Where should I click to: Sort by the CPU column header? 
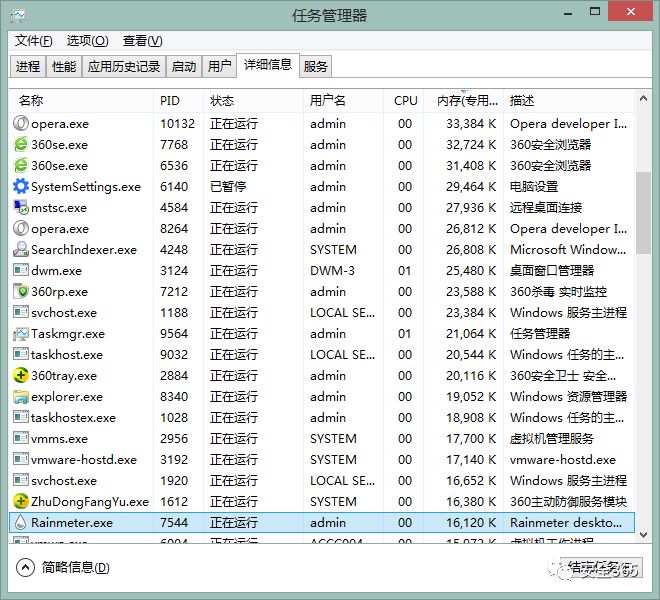pos(404,101)
